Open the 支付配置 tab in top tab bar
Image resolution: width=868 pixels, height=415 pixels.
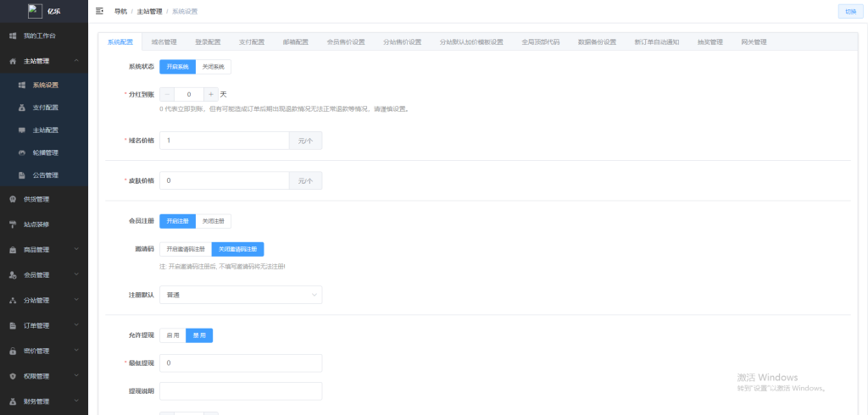(x=251, y=42)
